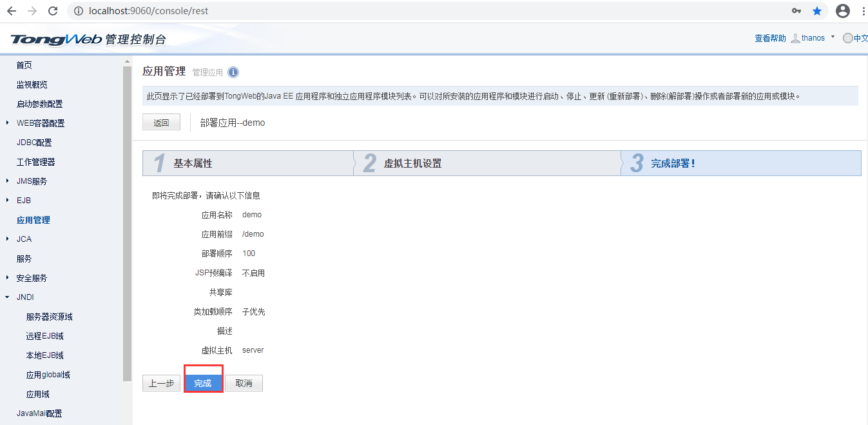Expand the JMS服务 sidebar node

(7, 181)
